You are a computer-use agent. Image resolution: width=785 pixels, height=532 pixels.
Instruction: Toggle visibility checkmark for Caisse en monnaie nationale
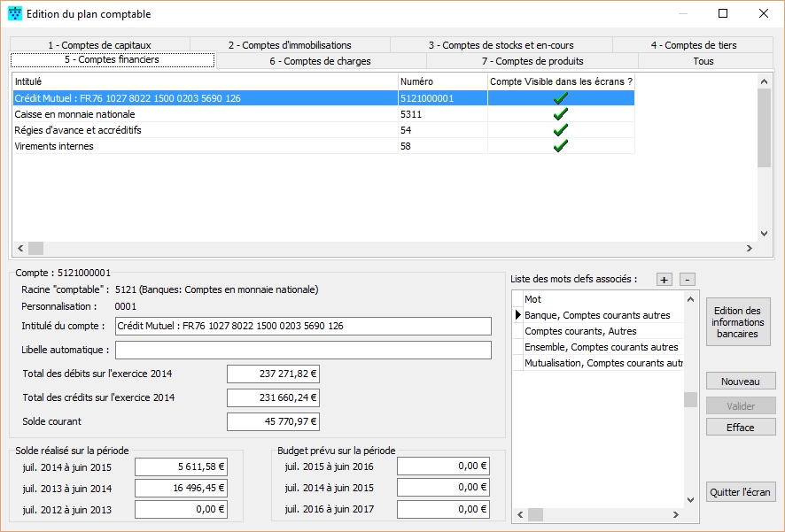[560, 114]
